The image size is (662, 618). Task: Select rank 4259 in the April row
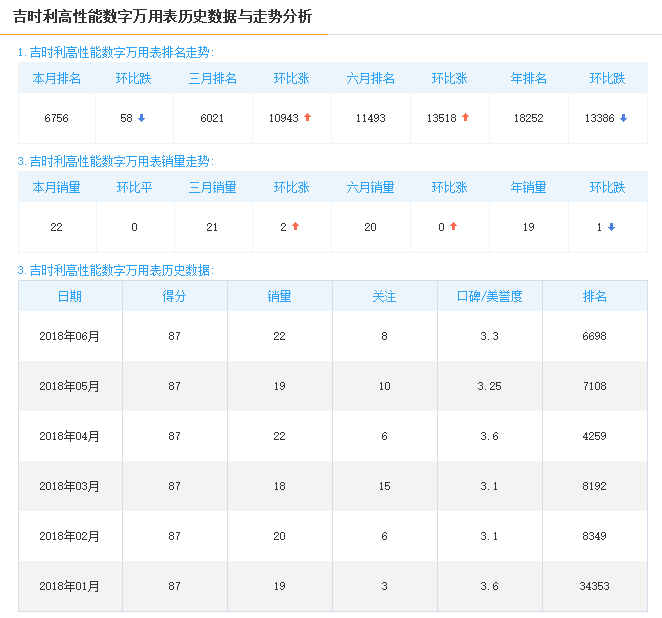coord(594,436)
